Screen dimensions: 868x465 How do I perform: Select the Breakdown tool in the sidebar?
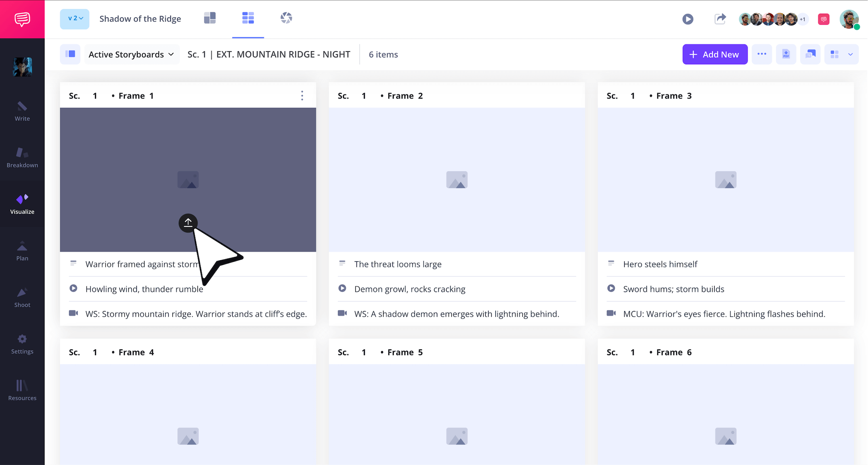[x=22, y=156]
